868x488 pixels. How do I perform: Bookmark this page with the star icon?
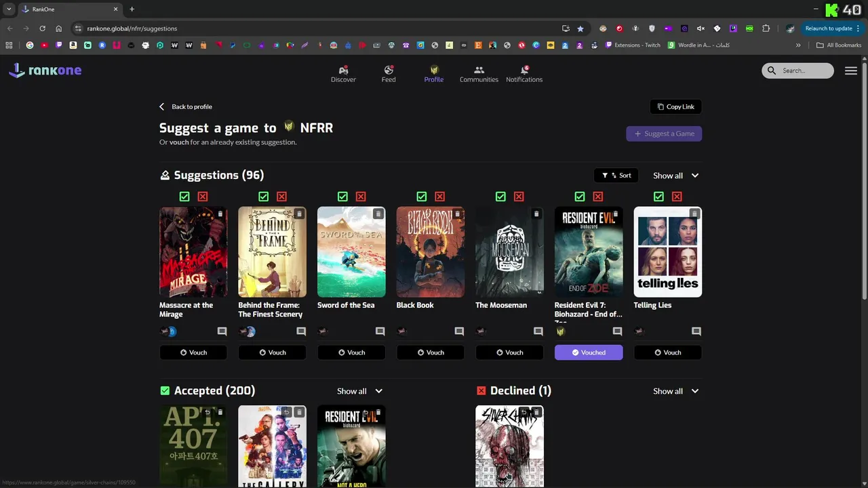click(x=580, y=28)
